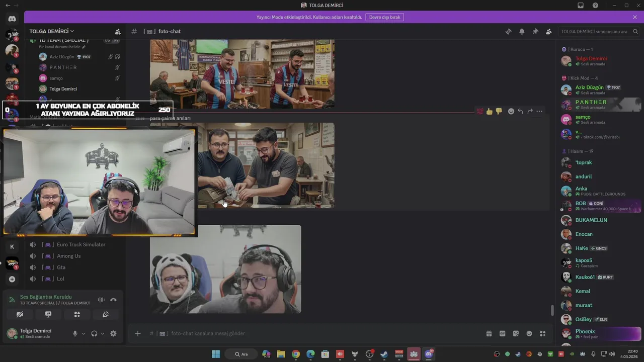The height and width of the screenshot is (362, 644).
Task: Toggle the member list icon
Action: [548, 31]
